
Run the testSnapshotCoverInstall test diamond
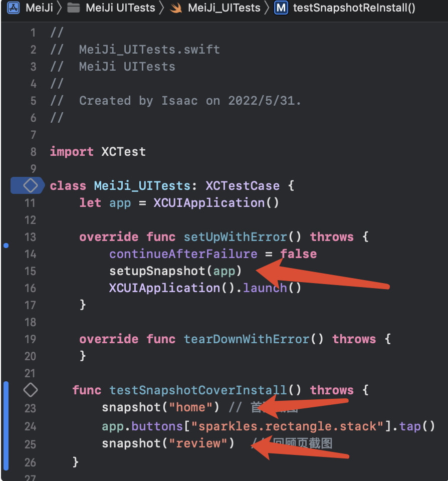point(31,390)
